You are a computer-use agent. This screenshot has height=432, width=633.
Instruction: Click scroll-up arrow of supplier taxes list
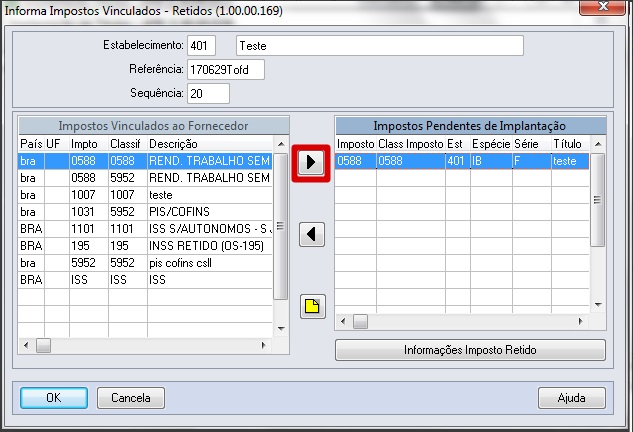click(281, 144)
